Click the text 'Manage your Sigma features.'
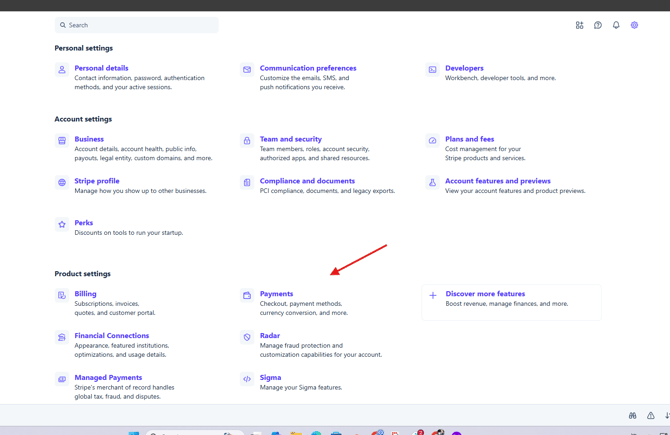This screenshot has width=670, height=435. pos(301,387)
